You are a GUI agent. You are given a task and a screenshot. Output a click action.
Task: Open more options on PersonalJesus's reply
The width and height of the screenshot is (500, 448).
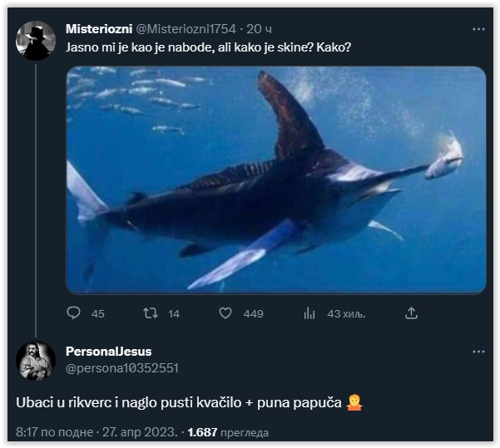(x=478, y=352)
